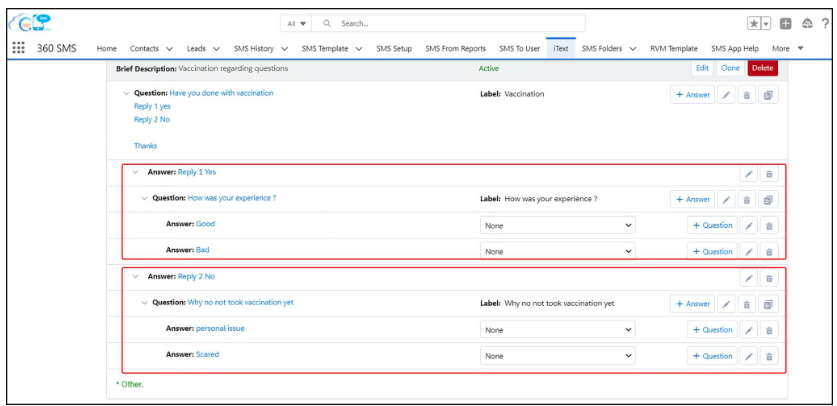This screenshot has width=837, height=406.
Task: Add a question to the 'Bad' answer
Action: [x=713, y=251]
